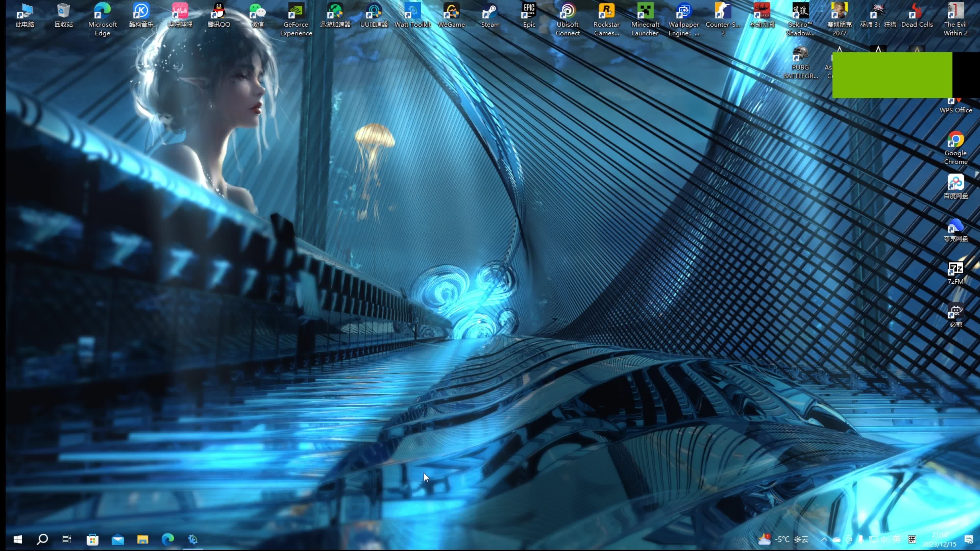Expand taskbar search bar

coord(42,539)
